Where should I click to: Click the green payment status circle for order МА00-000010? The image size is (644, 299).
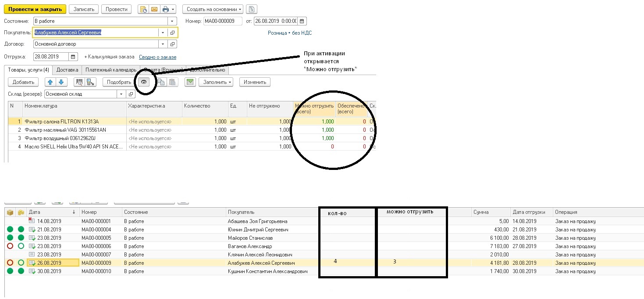click(x=21, y=271)
